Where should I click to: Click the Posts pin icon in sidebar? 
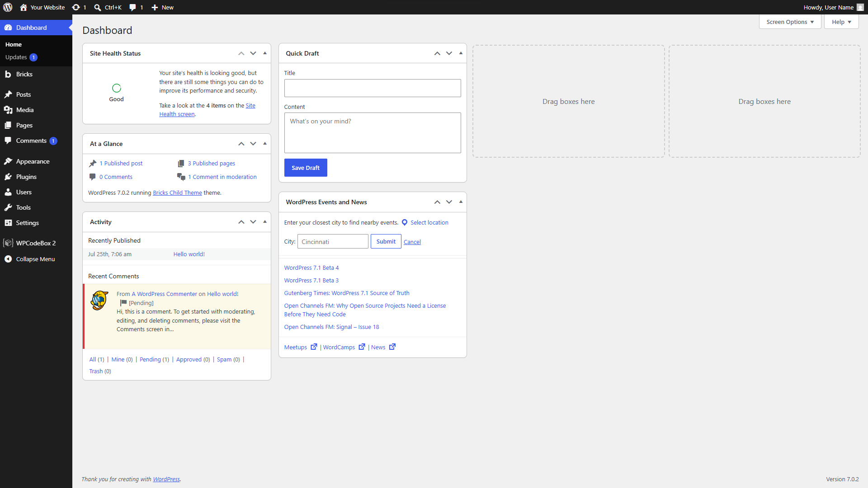tap(8, 94)
